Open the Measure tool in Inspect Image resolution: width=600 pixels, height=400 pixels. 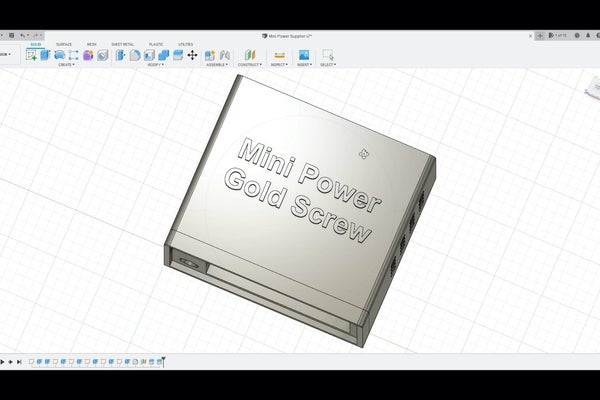click(280, 55)
